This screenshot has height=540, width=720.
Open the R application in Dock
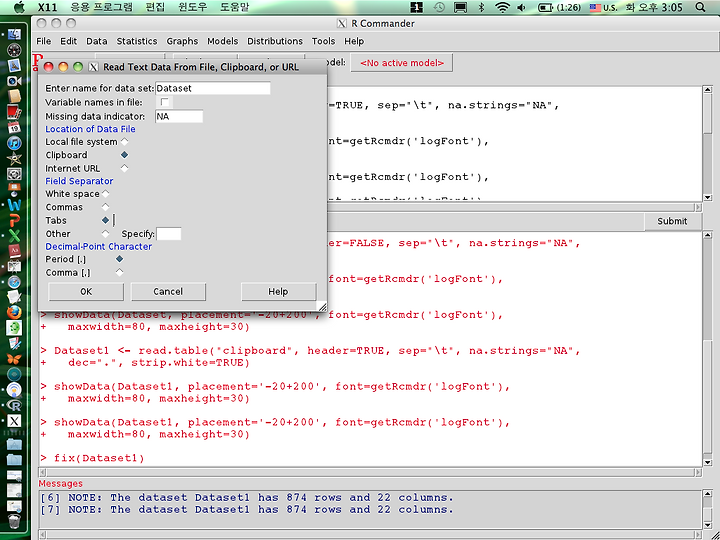coord(14,405)
